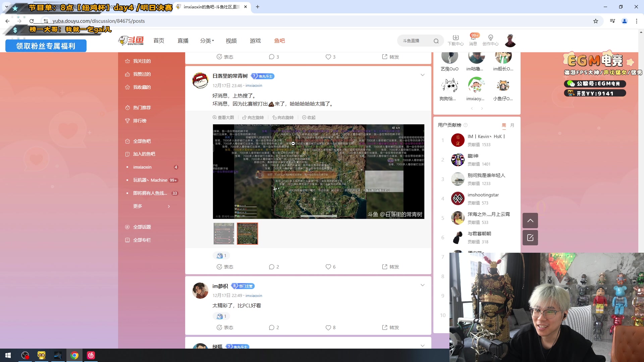This screenshot has height=362, width=644.
Task: Click the compose floating pencil icon
Action: [x=530, y=237]
